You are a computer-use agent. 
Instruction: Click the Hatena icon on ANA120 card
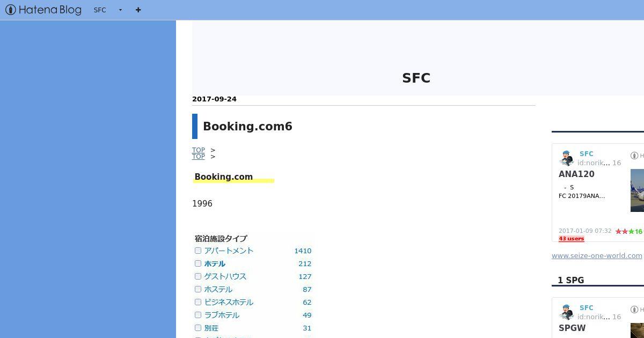[x=634, y=156]
